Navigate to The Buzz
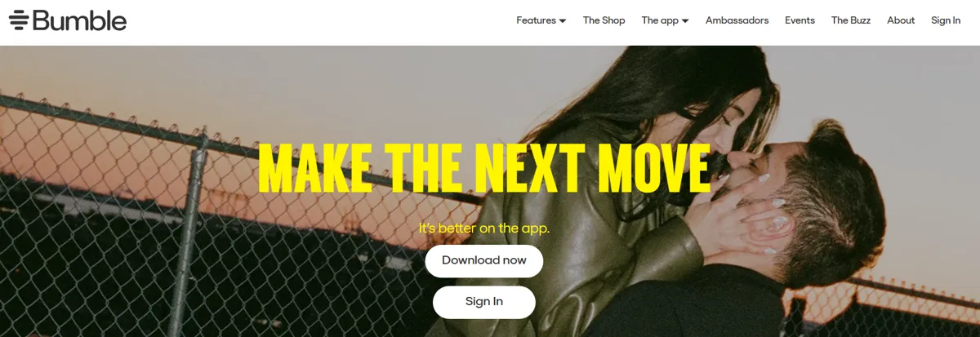 coord(851,20)
